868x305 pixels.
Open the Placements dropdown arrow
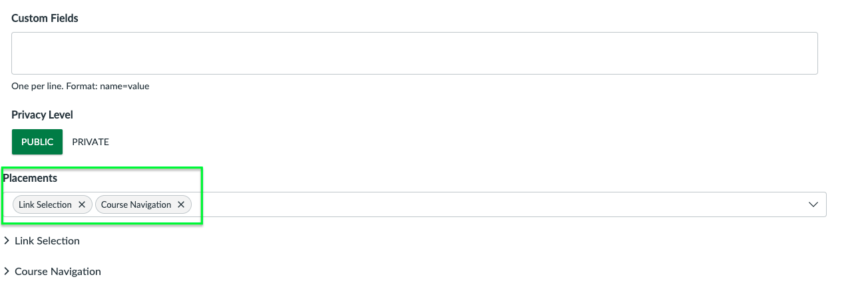tap(813, 204)
